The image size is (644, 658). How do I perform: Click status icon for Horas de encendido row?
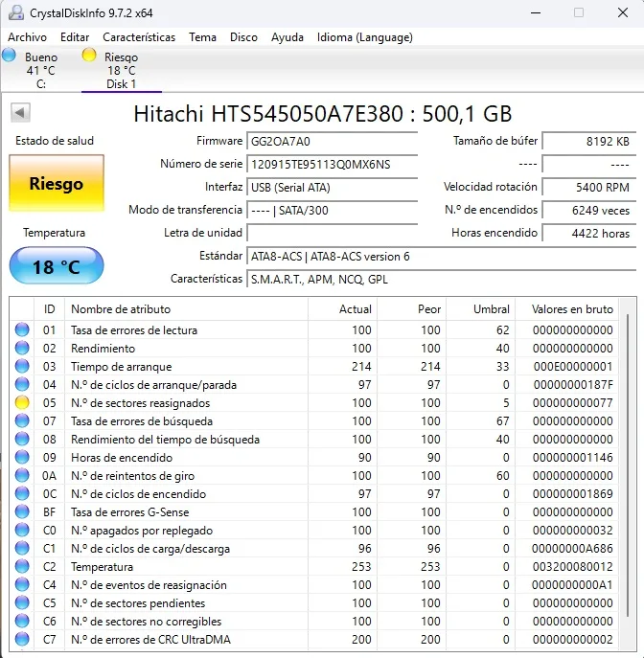(22, 458)
